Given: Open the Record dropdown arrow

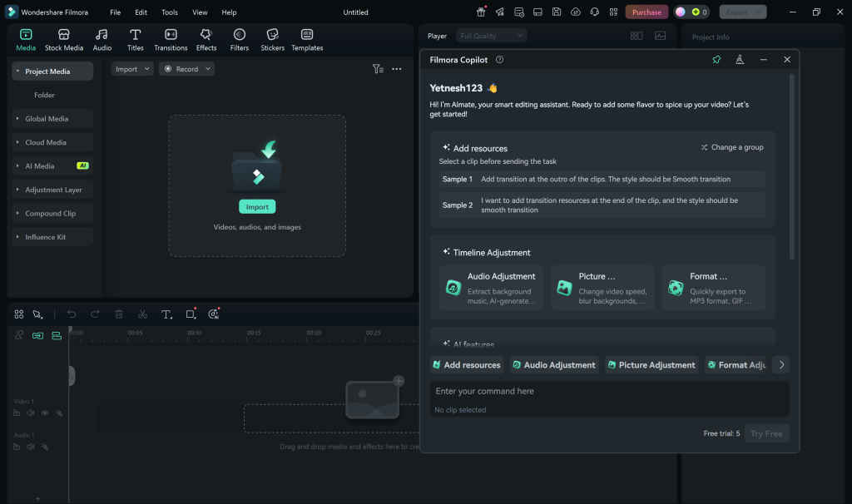Looking at the screenshot, I should click(x=207, y=68).
